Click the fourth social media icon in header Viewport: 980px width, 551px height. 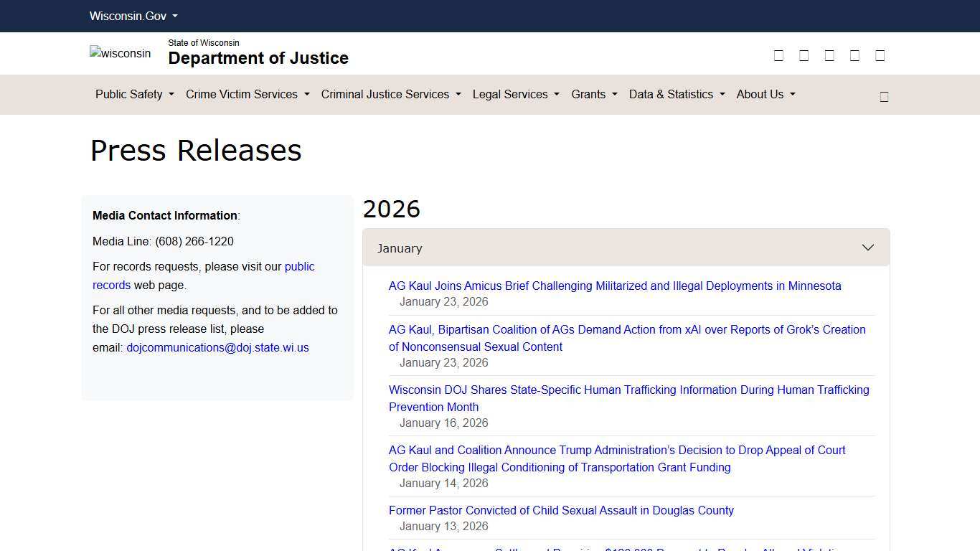854,55
